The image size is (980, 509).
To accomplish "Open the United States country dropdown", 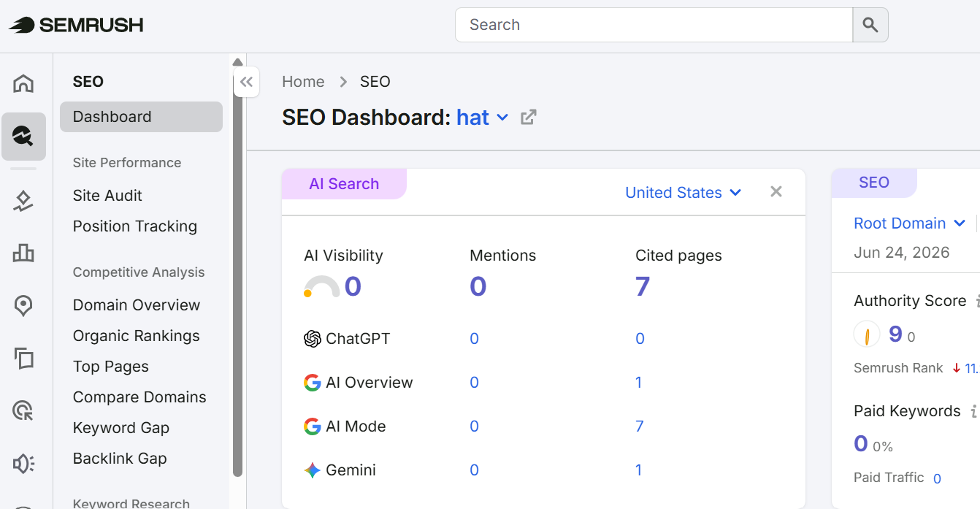I will click(684, 193).
